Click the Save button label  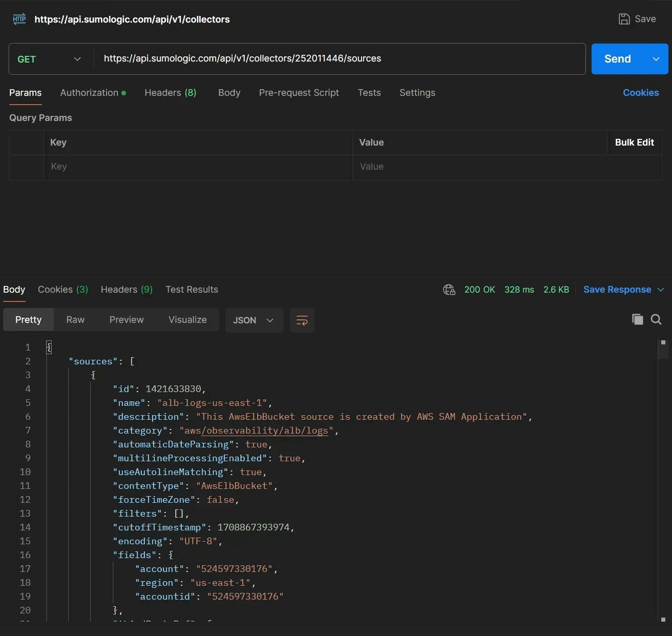click(x=645, y=19)
